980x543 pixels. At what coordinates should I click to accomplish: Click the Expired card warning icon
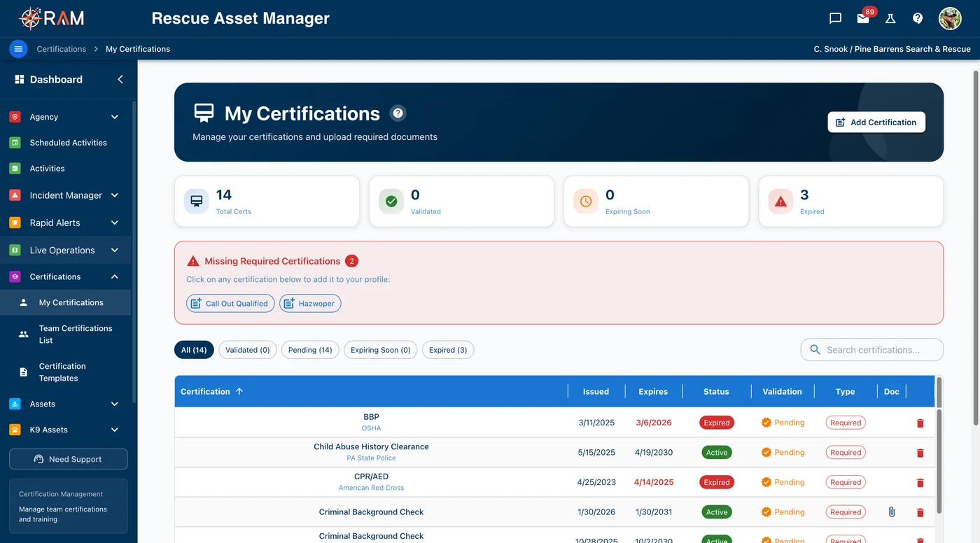point(780,202)
